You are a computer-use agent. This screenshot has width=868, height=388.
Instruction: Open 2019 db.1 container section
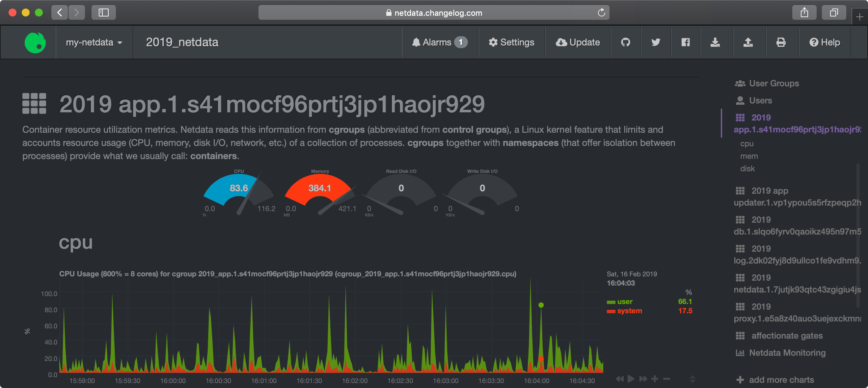tap(798, 226)
